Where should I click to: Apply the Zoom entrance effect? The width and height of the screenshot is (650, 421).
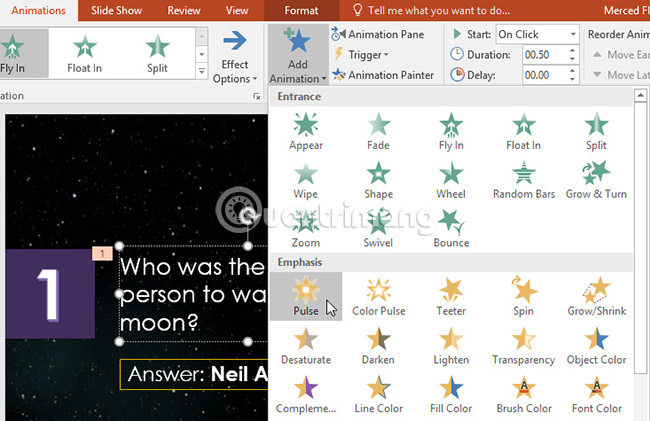click(x=306, y=229)
